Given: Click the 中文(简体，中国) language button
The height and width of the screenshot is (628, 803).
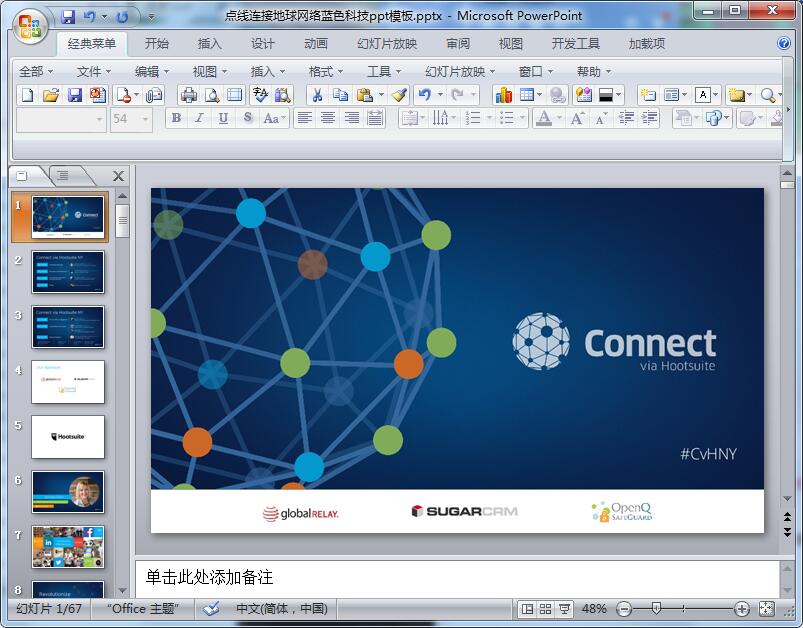Looking at the screenshot, I should [282, 609].
